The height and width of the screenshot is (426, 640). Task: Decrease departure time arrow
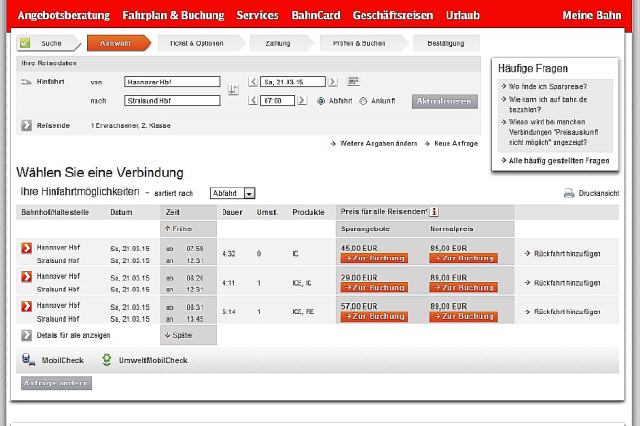pos(253,100)
